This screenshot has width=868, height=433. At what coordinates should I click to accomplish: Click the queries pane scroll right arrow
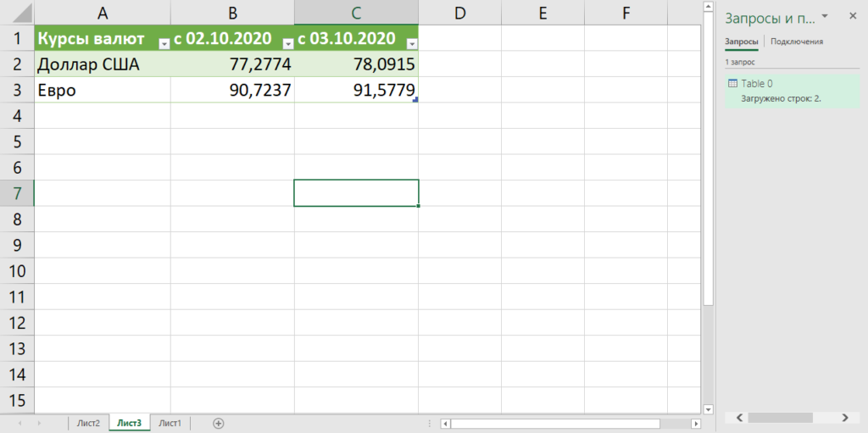844,417
